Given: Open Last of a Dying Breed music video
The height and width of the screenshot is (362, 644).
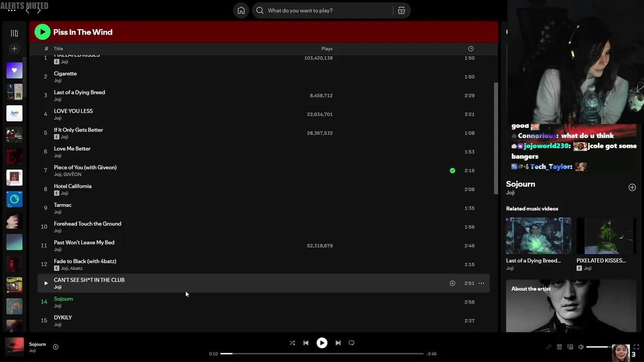Looking at the screenshot, I should click(538, 236).
